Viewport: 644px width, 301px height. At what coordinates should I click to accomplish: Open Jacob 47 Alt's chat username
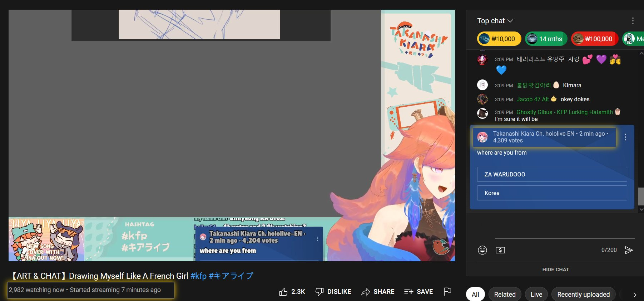coord(532,99)
